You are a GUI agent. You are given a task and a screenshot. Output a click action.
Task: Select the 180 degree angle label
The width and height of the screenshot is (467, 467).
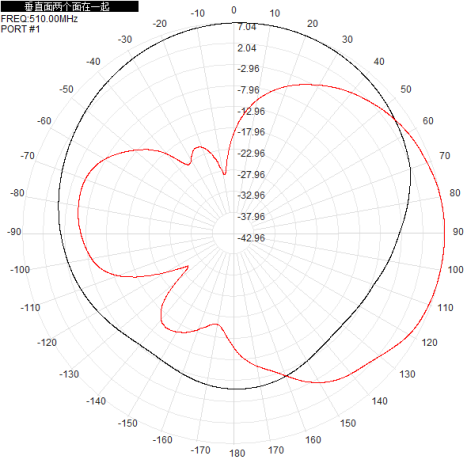pyautogui.click(x=237, y=453)
